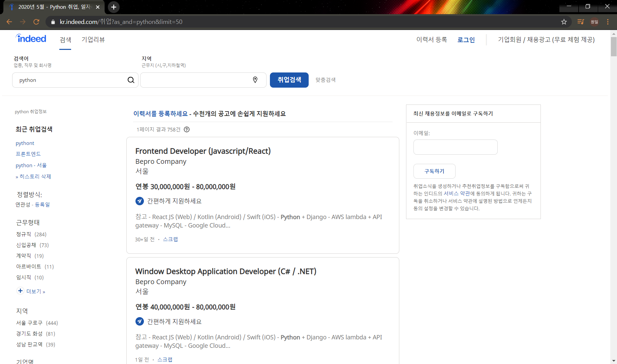The height and width of the screenshot is (364, 617).
Task: Open 맞춤검색 advanced search
Action: (326, 80)
